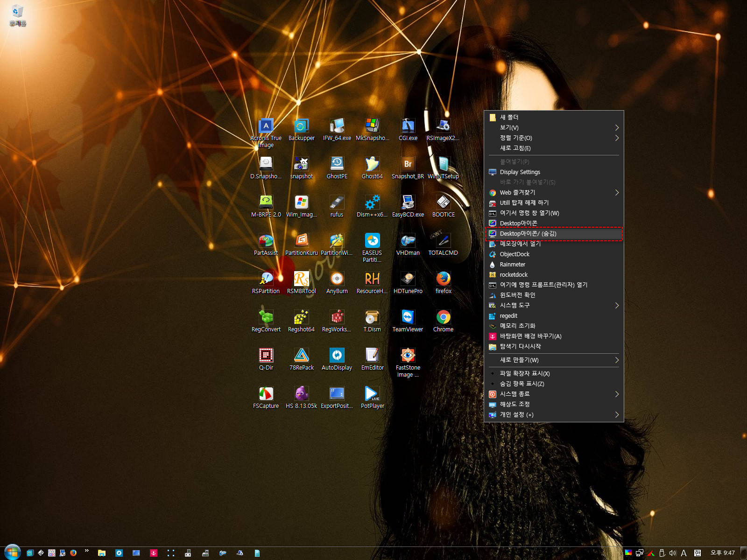Open Display Settings from context menu
747x560 pixels.
(x=554, y=172)
